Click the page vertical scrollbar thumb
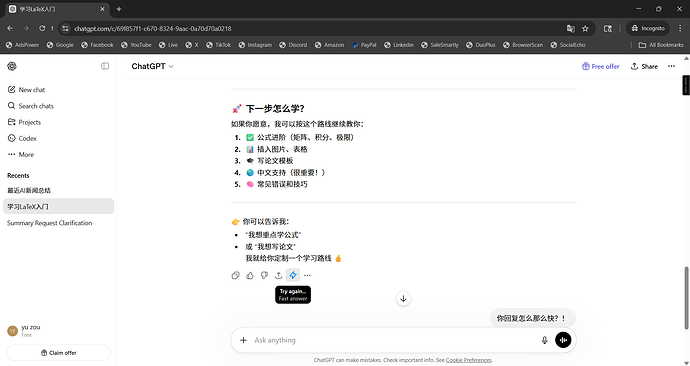This screenshot has height=366, width=690. (x=686, y=298)
